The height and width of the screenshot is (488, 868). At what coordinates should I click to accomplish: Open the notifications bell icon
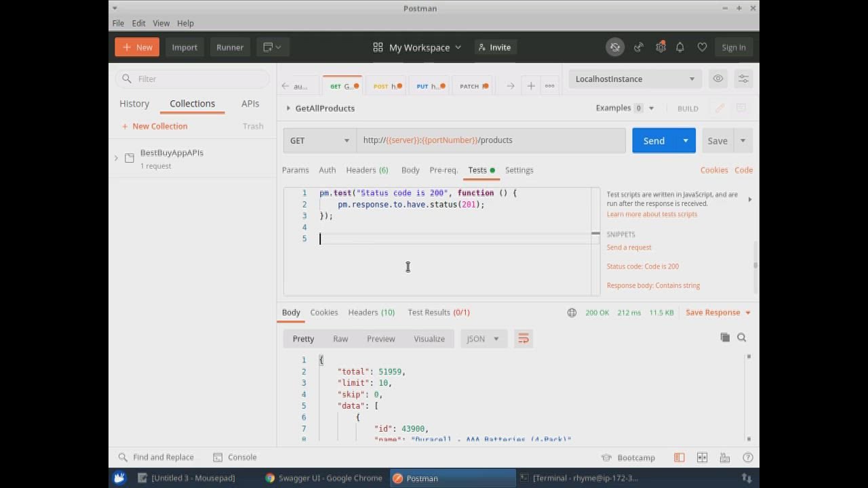point(680,47)
